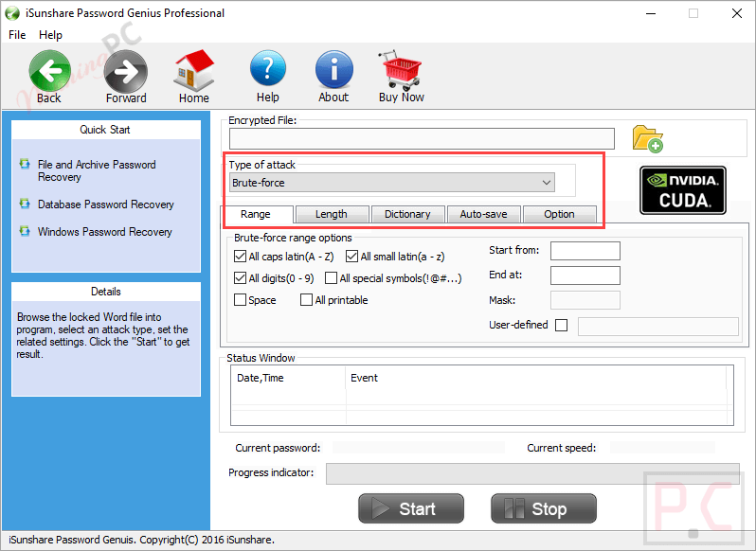
Task: Click the green Back arrow icon
Action: (x=49, y=71)
